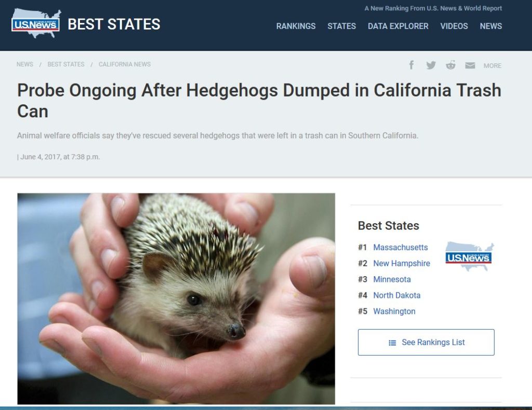The image size is (532, 410).
Task: Go to News in the top navigation
Action: pyautogui.click(x=490, y=26)
